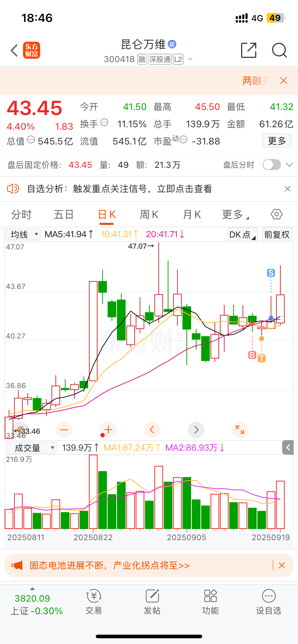
Task: Move the chart left with the arrow button
Action: point(152,429)
